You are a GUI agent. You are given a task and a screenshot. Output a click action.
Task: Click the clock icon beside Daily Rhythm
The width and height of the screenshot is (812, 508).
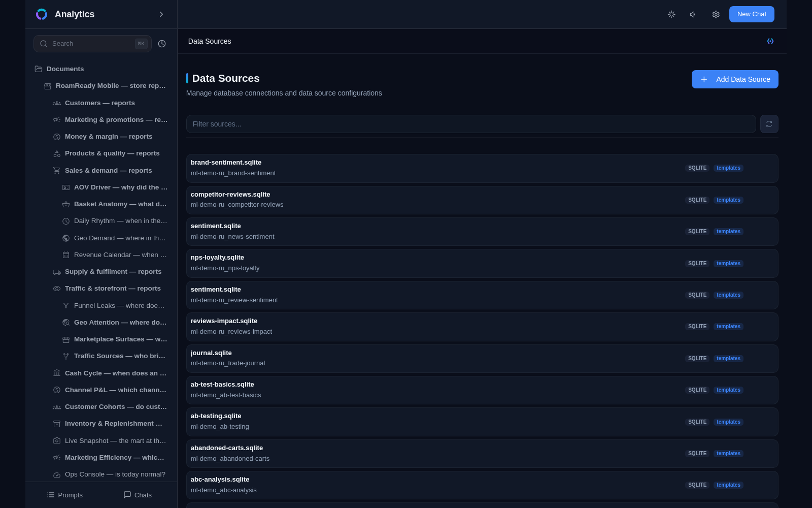66,221
